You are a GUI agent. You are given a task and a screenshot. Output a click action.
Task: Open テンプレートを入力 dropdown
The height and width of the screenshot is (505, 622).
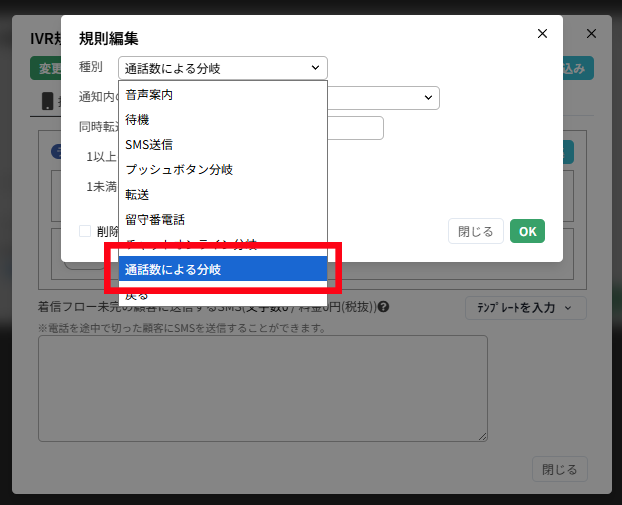(525, 308)
